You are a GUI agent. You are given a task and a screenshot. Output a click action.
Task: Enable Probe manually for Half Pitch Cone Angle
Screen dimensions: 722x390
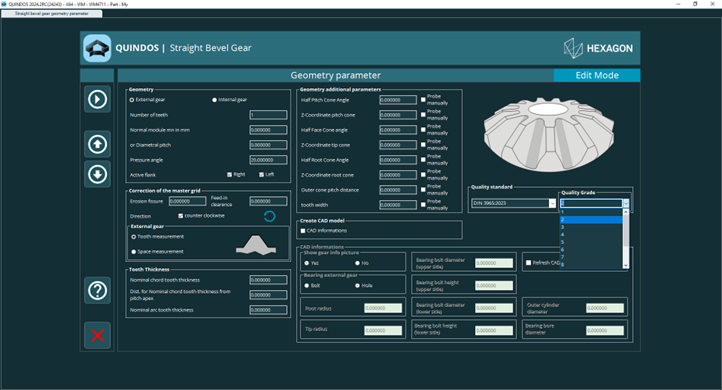(x=423, y=99)
